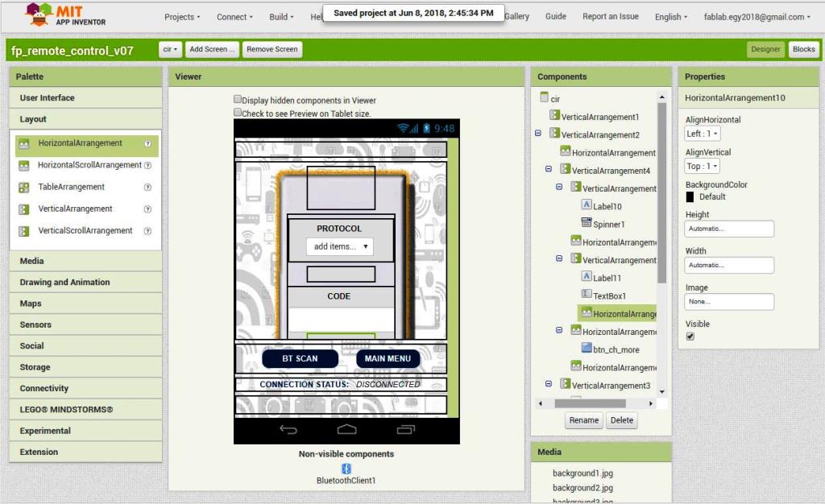Click help icon next to TableArrangement
Viewport: 825px width, 504px height.
[x=148, y=187]
